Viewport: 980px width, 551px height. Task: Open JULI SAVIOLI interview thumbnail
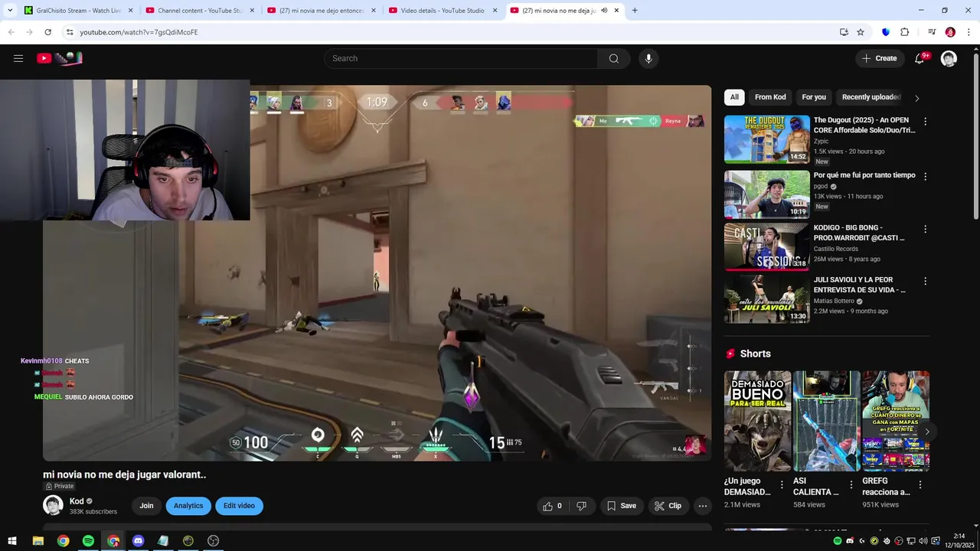(766, 298)
